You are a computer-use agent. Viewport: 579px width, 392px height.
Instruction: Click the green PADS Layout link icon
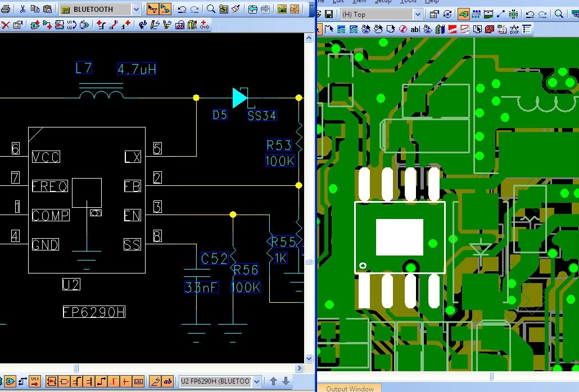[x=282, y=9]
